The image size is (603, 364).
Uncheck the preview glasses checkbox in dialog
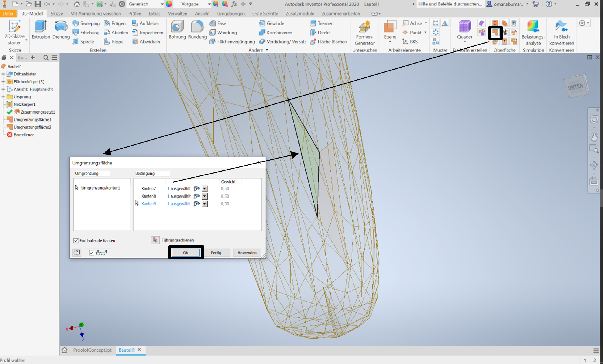91,252
